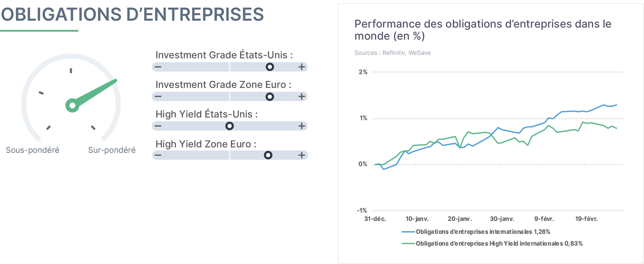Click plus icon for Investment Grade Zone Euro

point(302,97)
